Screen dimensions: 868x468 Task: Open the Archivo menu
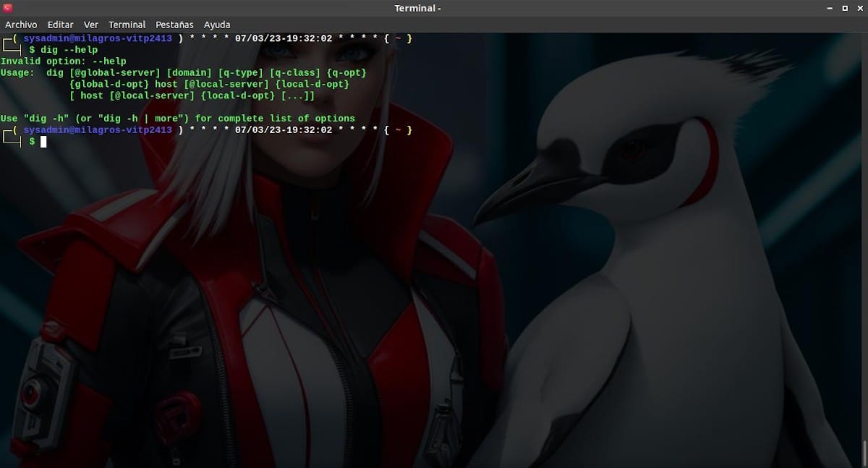pos(21,25)
